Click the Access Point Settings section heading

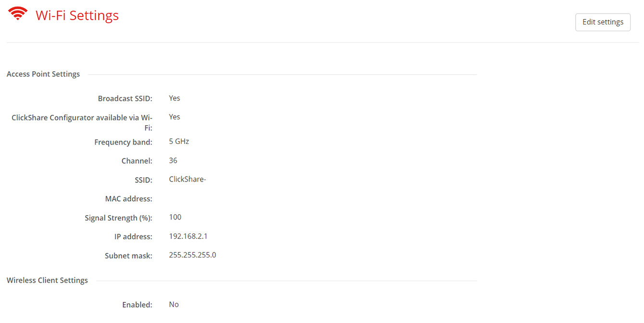point(43,74)
